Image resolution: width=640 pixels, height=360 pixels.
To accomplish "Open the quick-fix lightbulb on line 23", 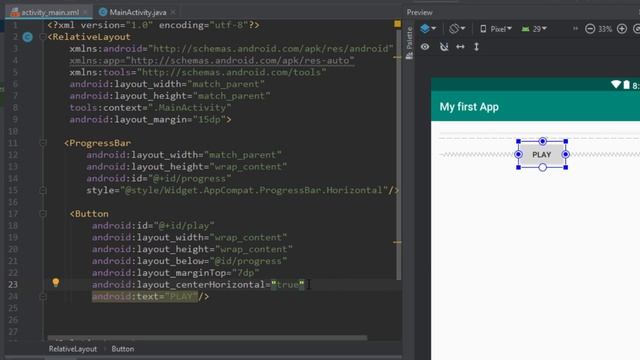I will tap(56, 282).
